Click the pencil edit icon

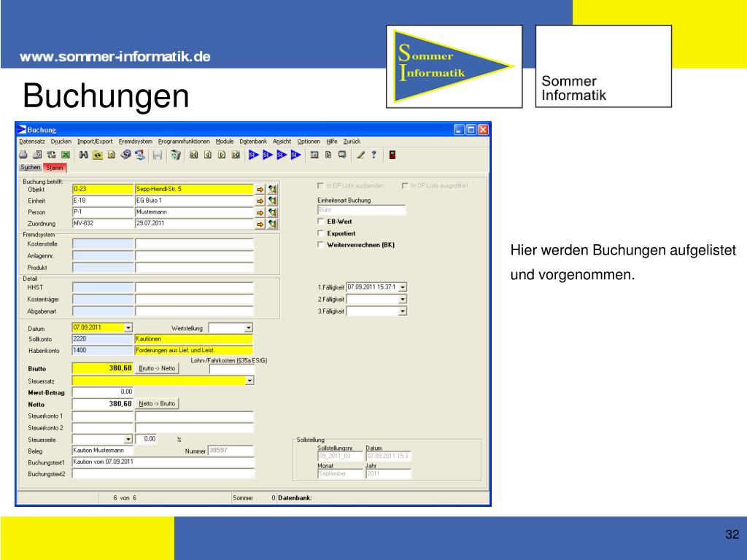coord(360,155)
